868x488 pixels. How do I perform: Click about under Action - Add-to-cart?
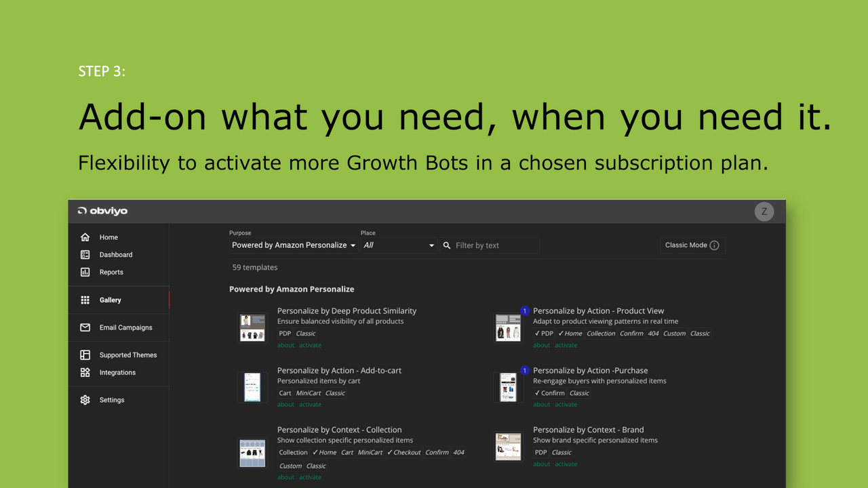click(285, 405)
